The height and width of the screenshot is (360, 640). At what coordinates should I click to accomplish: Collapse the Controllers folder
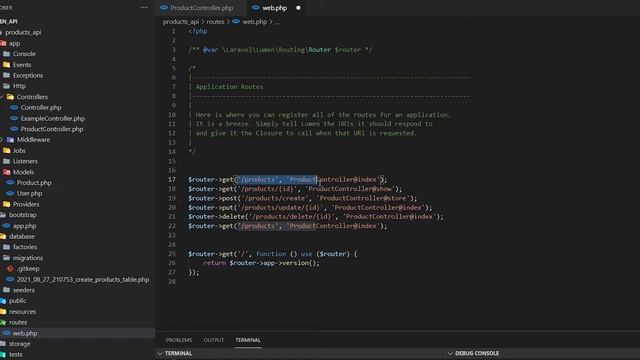point(32,97)
